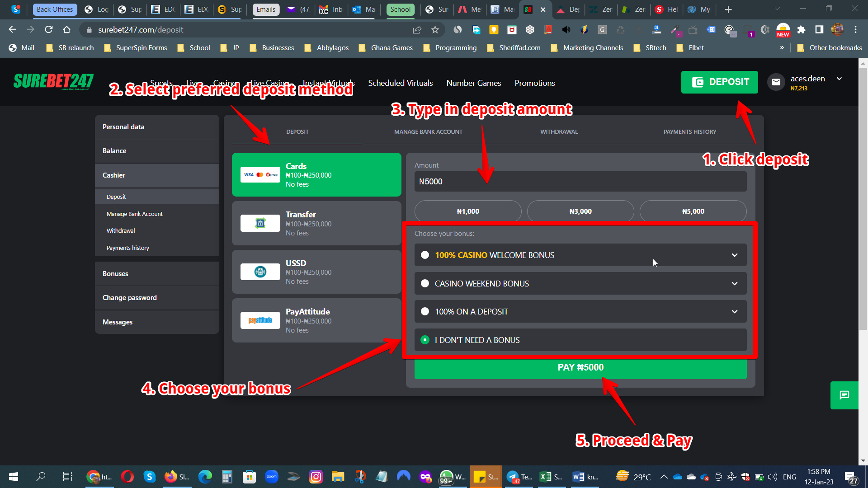Open the Windows Start menu
Viewport: 868px width, 488px height.
click(14, 477)
